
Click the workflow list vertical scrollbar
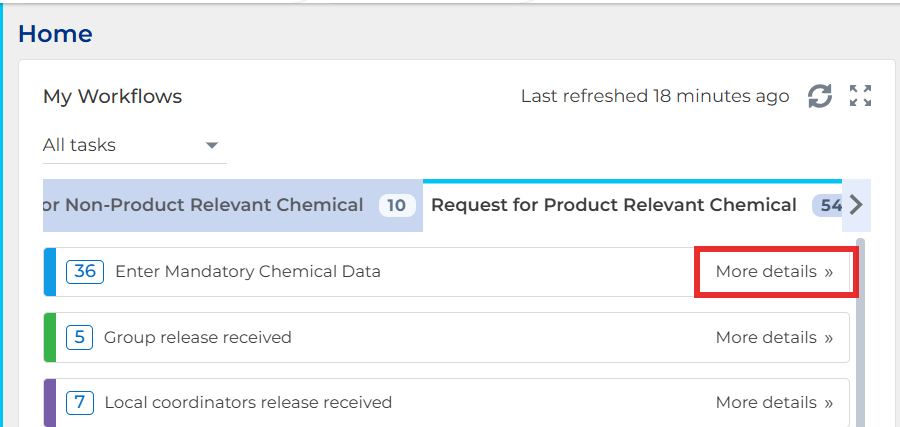[860, 333]
